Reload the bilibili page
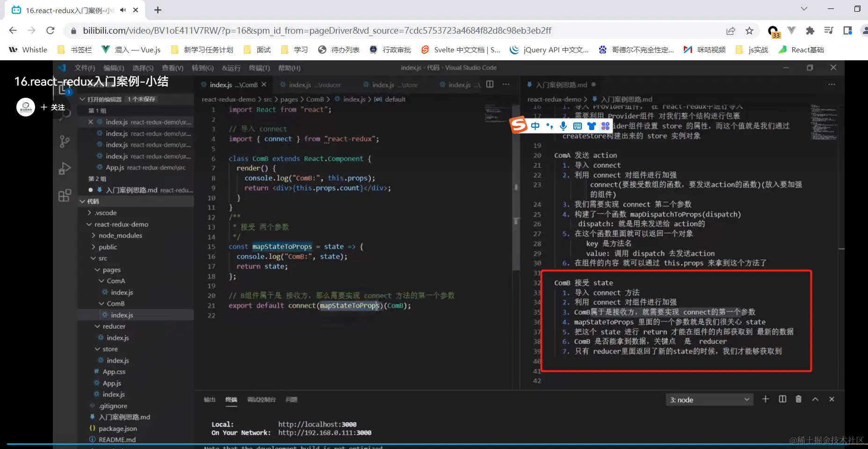868x449 pixels. (x=51, y=30)
